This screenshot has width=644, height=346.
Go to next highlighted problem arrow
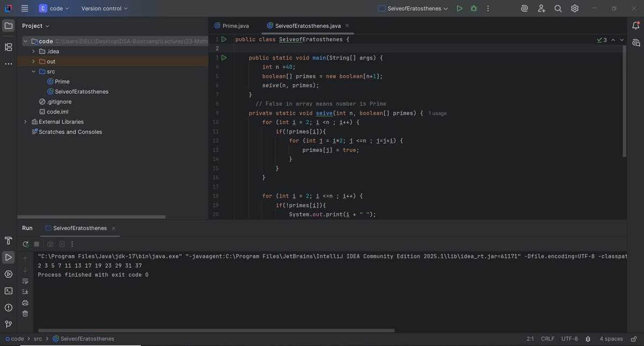click(622, 40)
